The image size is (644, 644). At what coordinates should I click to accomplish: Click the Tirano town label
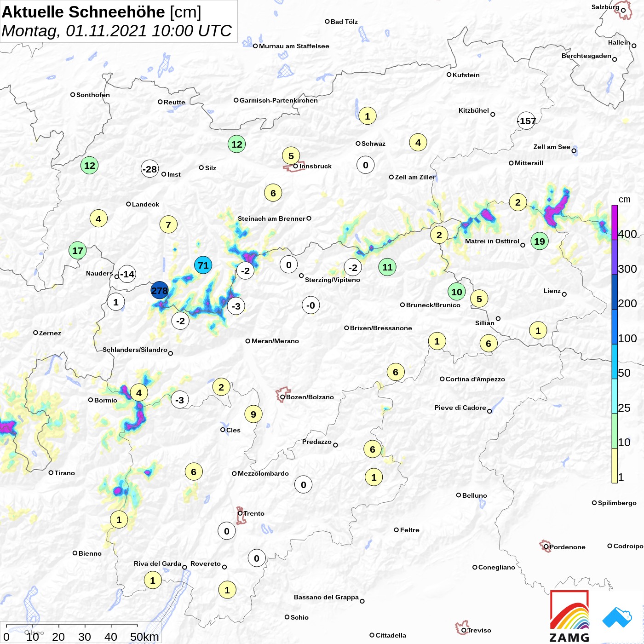click(64, 473)
